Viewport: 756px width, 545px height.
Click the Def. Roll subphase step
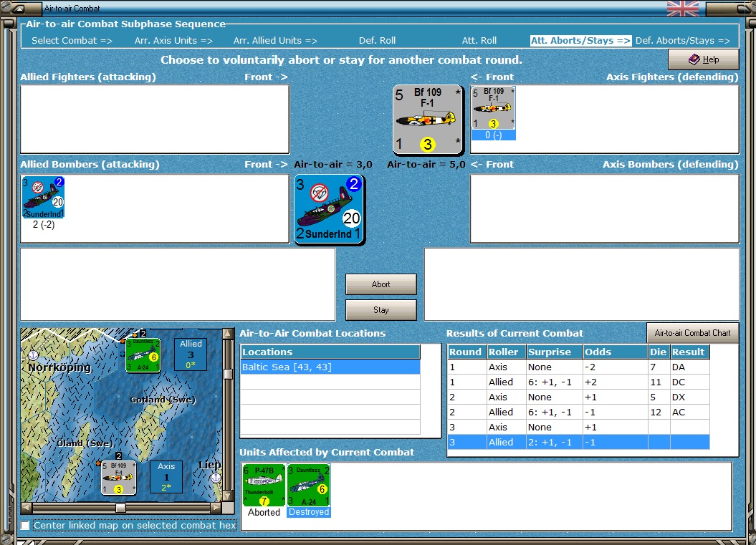tap(377, 41)
